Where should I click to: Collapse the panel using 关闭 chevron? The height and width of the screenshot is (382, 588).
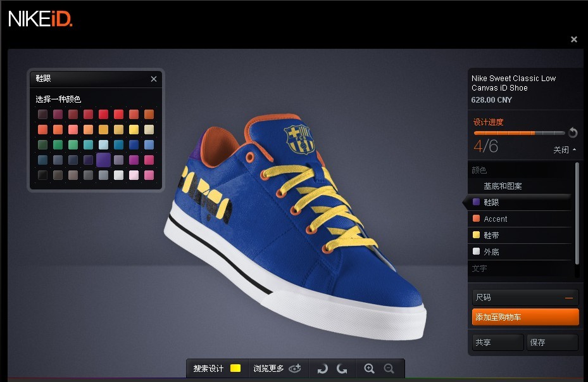pos(563,150)
